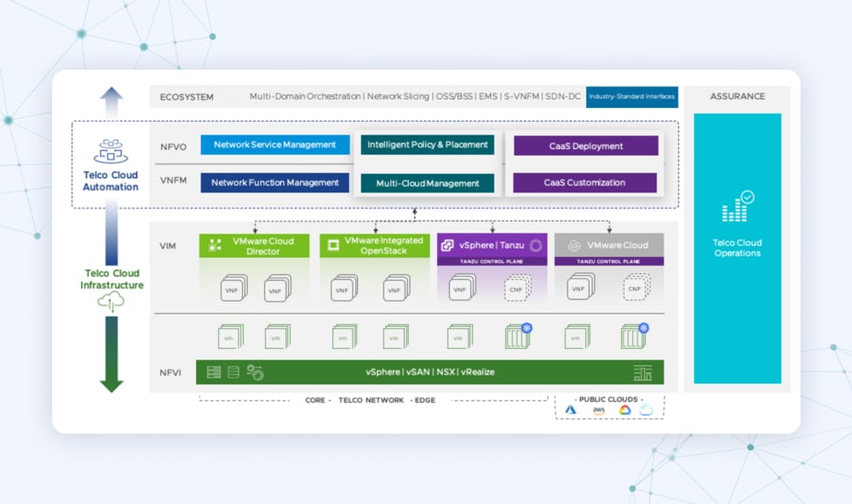Select the Multi-Cloud Management box
852x504 pixels.
click(x=428, y=183)
